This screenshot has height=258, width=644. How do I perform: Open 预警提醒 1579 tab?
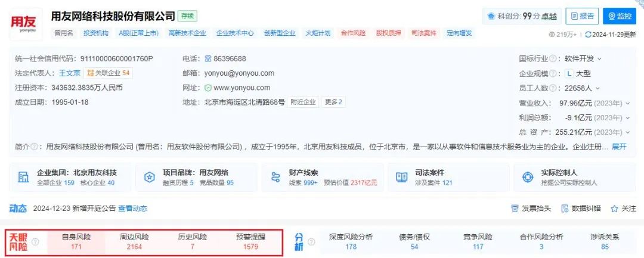click(x=250, y=241)
